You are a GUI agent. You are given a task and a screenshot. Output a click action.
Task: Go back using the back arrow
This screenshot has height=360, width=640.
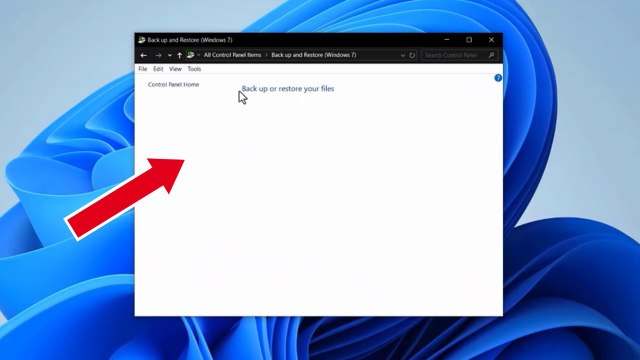point(143,55)
